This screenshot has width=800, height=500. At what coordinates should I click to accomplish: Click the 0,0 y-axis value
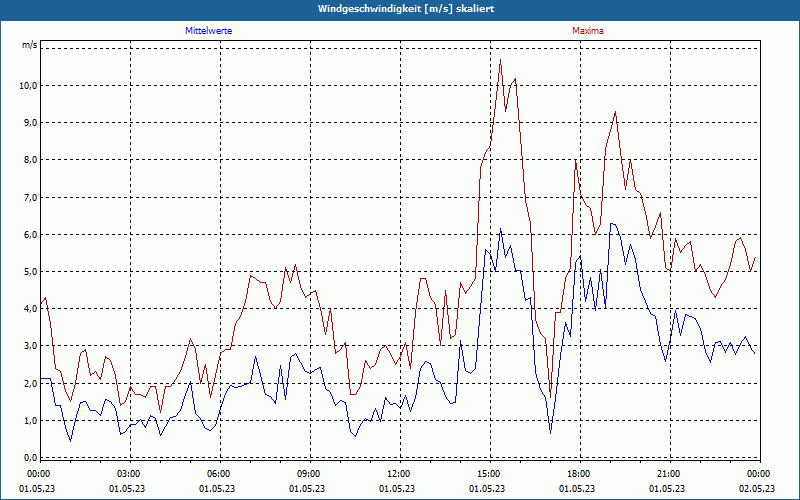(x=31, y=458)
